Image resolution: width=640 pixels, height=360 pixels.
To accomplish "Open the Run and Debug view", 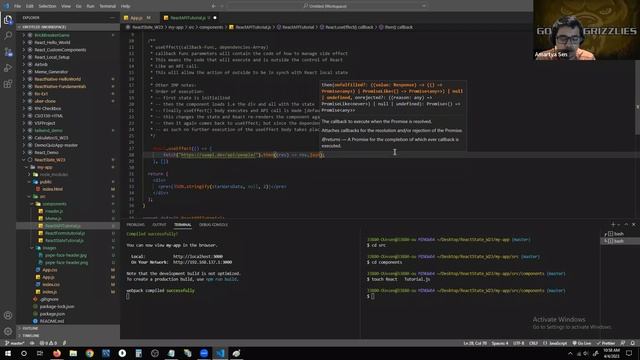I will 8,68.
